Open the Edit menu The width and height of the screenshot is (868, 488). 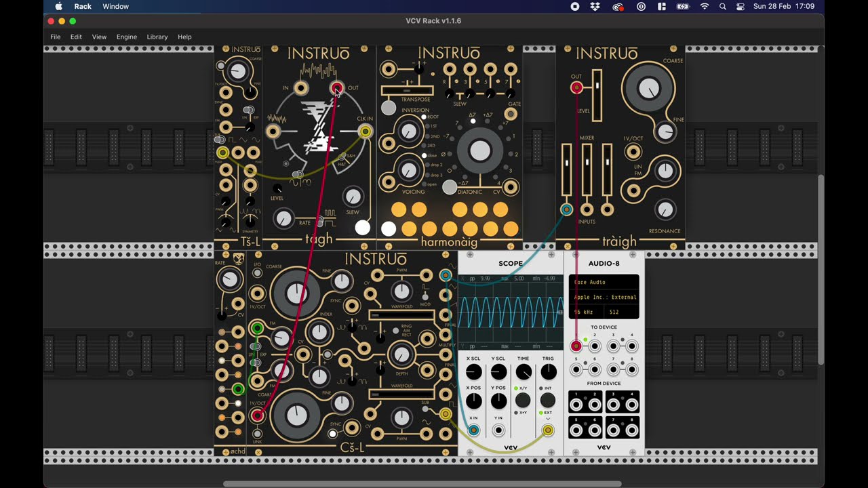pyautogui.click(x=76, y=37)
